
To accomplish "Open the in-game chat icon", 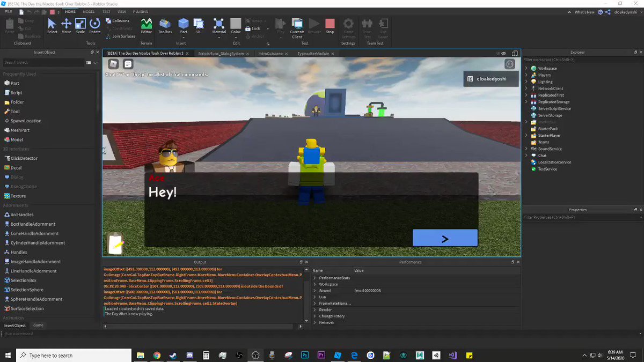I will tap(128, 64).
